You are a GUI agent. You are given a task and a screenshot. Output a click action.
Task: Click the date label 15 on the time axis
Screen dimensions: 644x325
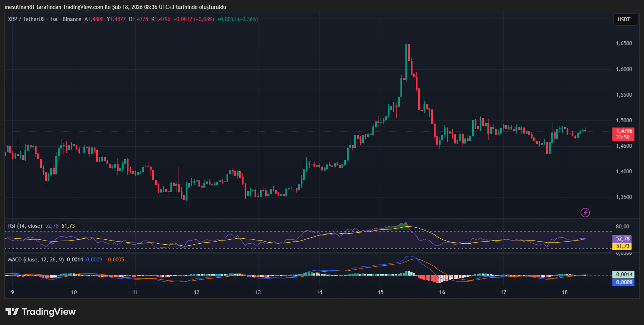(381, 293)
